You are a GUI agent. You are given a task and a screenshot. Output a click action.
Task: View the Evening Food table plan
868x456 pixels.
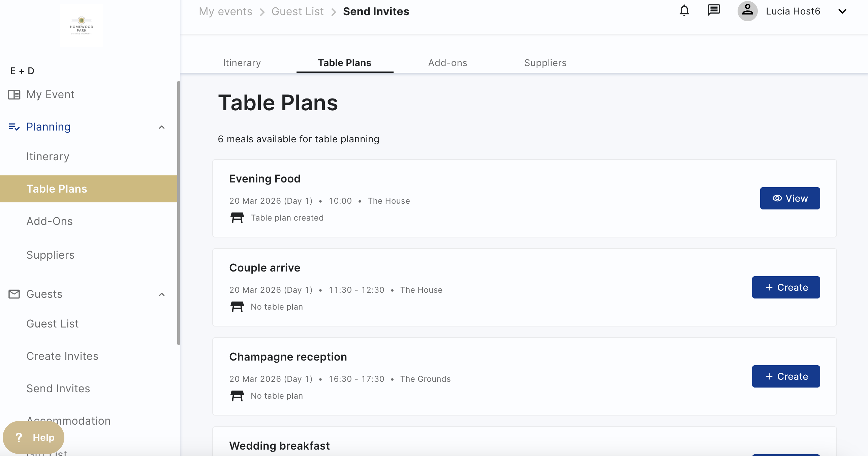(790, 198)
